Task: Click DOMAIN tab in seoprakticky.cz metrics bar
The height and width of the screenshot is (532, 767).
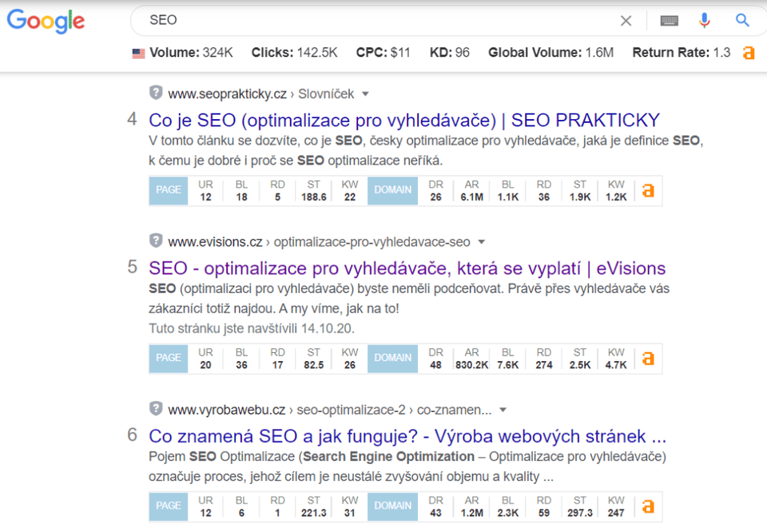Action: [x=392, y=190]
